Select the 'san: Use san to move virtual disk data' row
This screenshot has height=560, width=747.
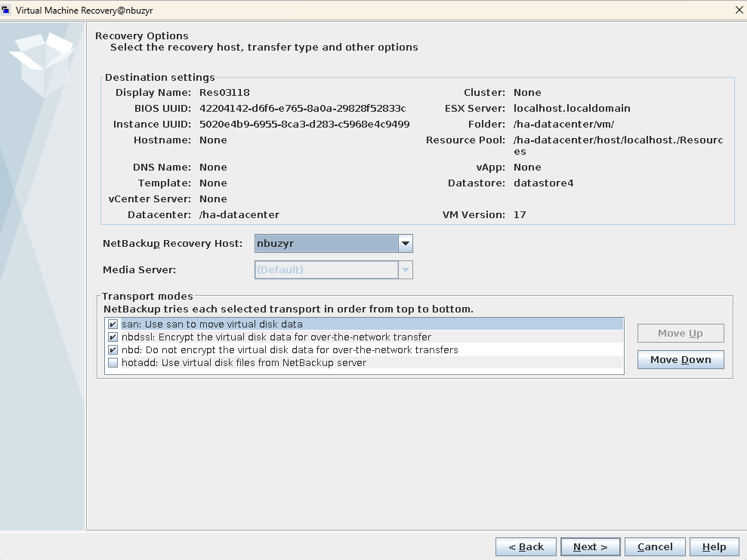(x=364, y=325)
